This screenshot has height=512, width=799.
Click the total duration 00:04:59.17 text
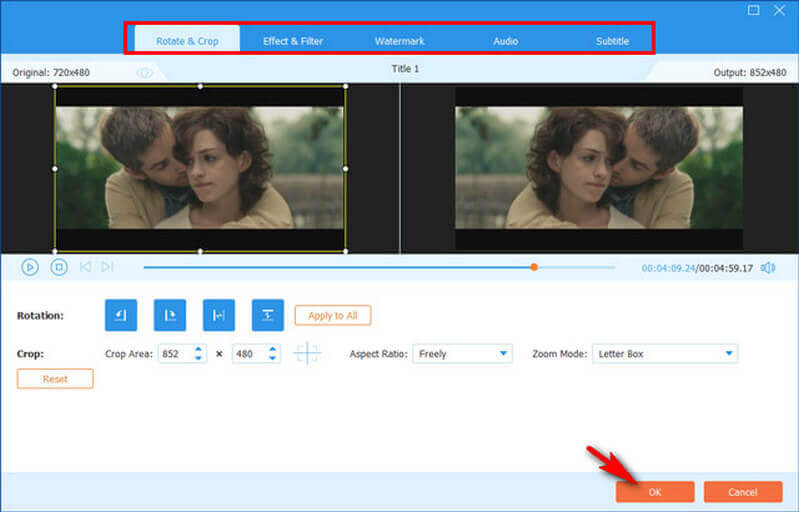coord(726,268)
